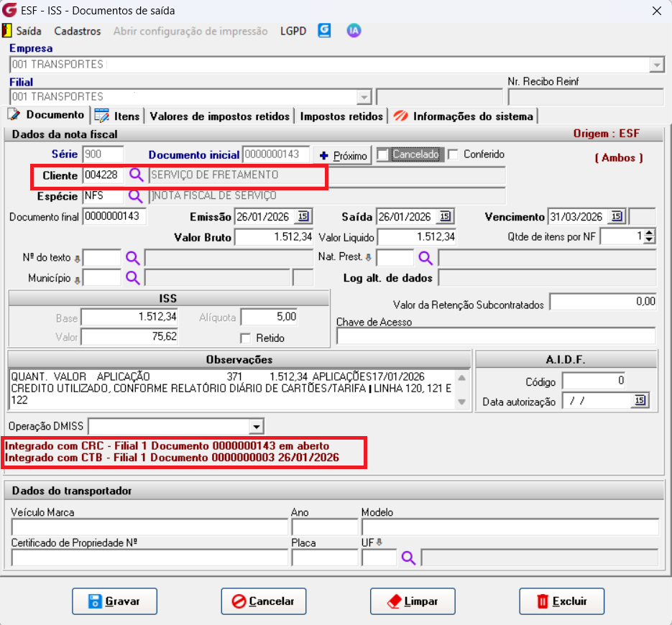Click the Veículo Marca field

tap(149, 527)
